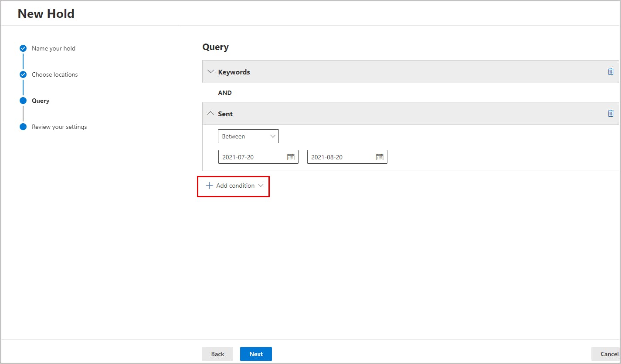Click the start date field 2021-07-20

[x=251, y=157]
